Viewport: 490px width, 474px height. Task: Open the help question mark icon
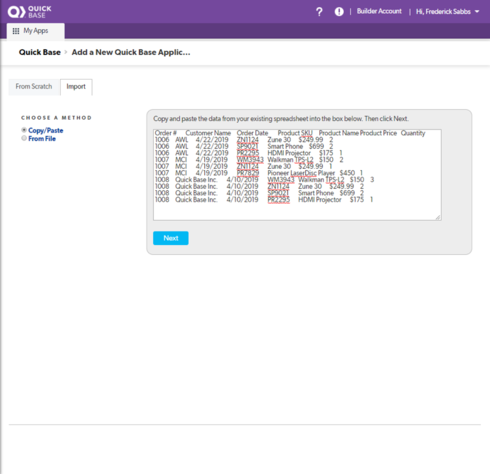(x=319, y=12)
